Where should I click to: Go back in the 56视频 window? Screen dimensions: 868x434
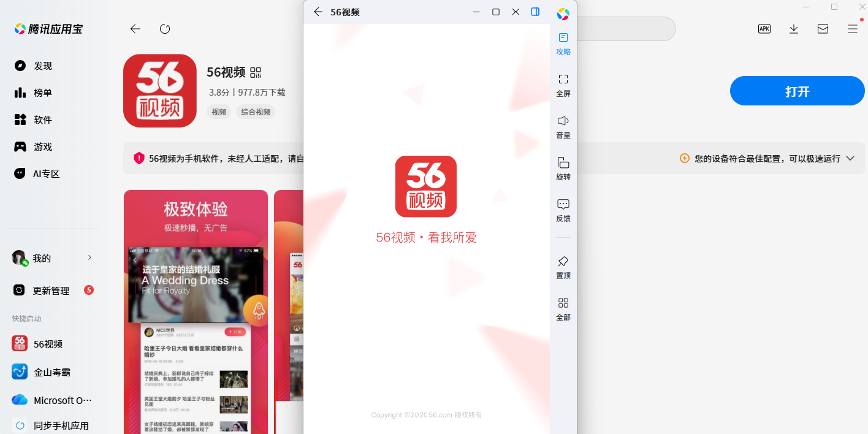[x=318, y=12]
